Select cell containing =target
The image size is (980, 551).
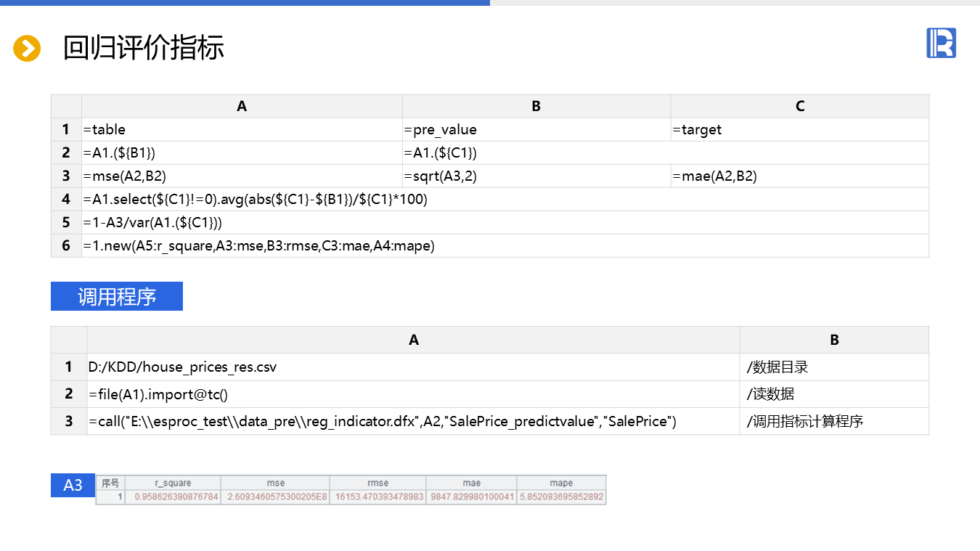click(800, 130)
